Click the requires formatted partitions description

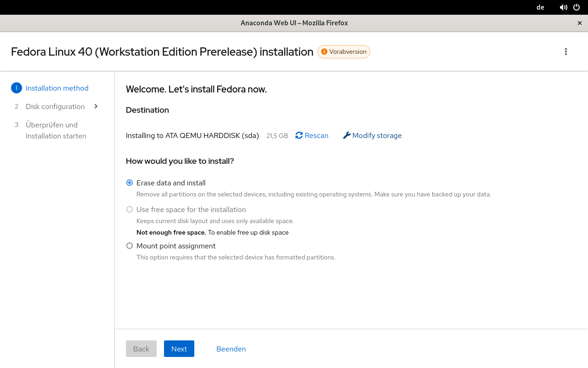(236, 257)
